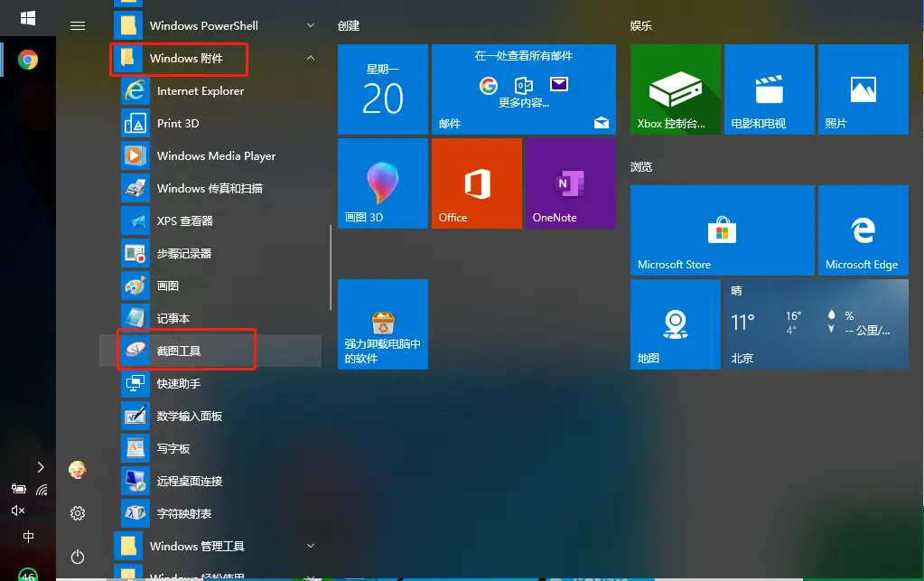Launch 步骤记录器 steps recorder
This screenshot has width=924, height=581.
pyautogui.click(x=183, y=253)
